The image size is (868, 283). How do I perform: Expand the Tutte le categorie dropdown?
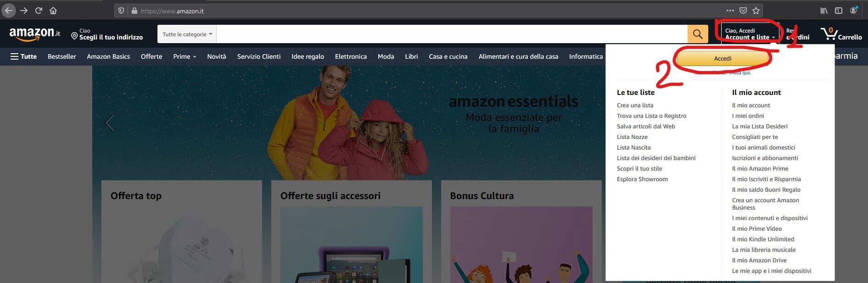pyautogui.click(x=187, y=34)
